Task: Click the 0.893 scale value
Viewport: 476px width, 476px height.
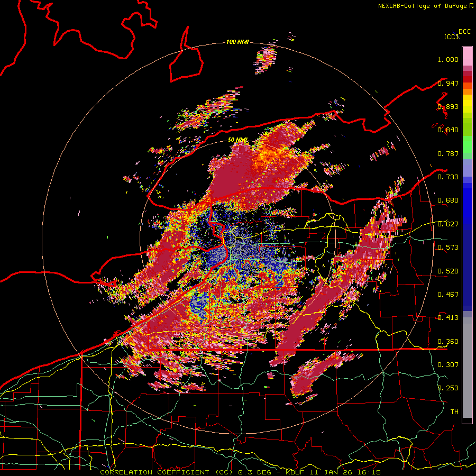Action: coord(448,106)
